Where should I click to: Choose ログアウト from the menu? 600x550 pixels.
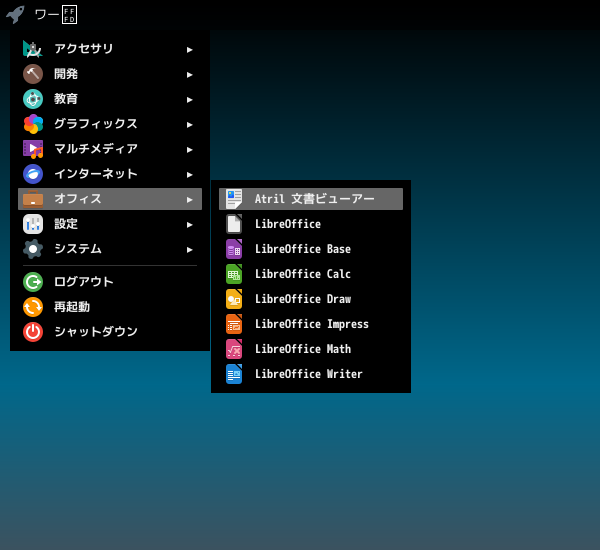[110, 282]
